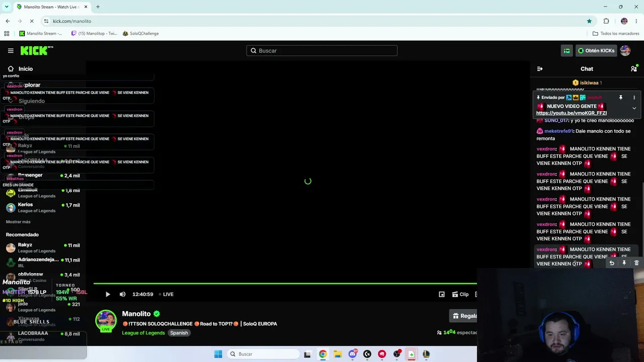Image resolution: width=644 pixels, height=362 pixels.
Task: Open Discord from taskbar
Action: (x=353, y=354)
